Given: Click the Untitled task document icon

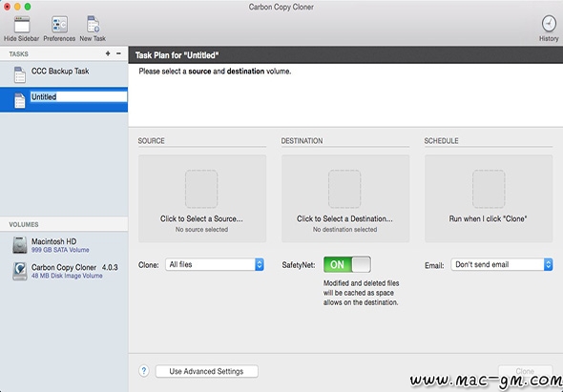Looking at the screenshot, I should click(19, 100).
